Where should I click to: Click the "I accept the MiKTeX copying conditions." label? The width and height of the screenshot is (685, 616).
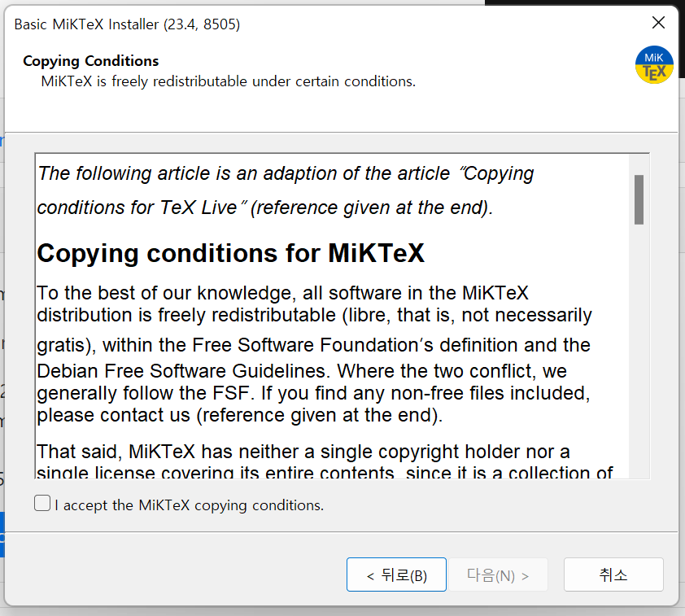pos(190,505)
